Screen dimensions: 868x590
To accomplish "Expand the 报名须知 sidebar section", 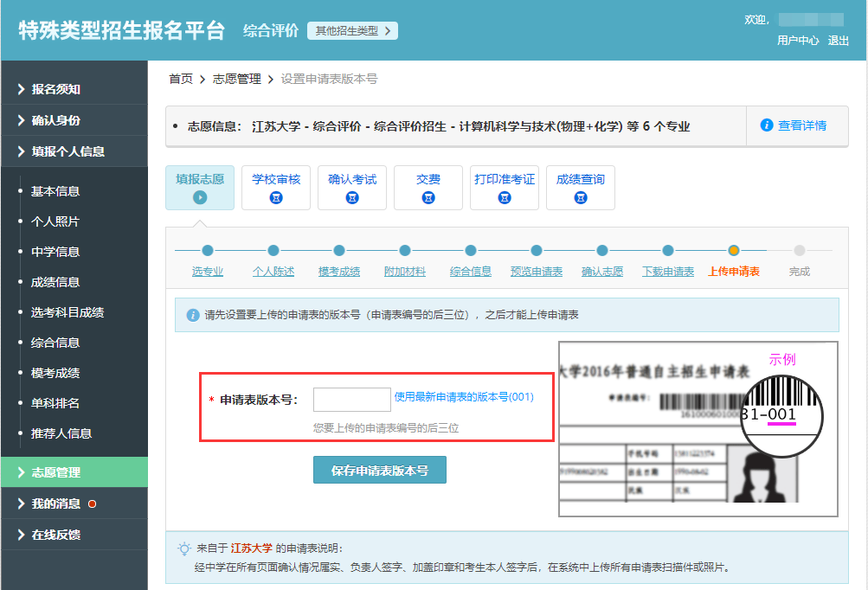I will click(x=55, y=89).
